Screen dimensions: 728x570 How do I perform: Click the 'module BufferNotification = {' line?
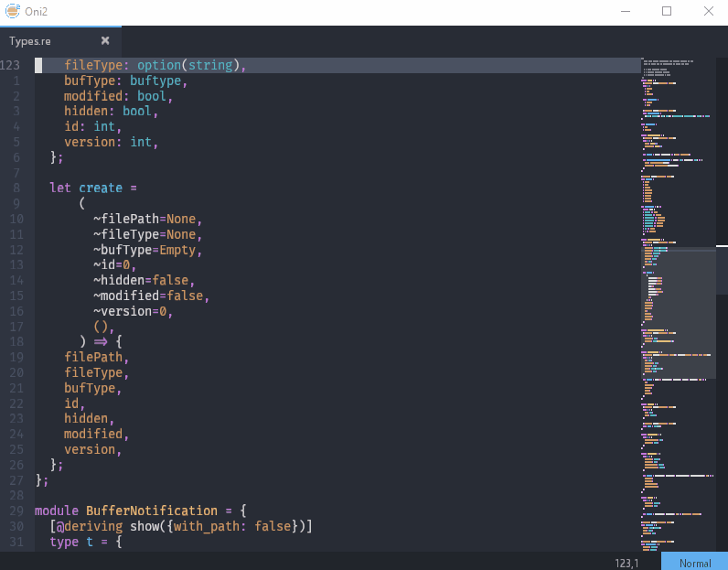tap(141, 511)
